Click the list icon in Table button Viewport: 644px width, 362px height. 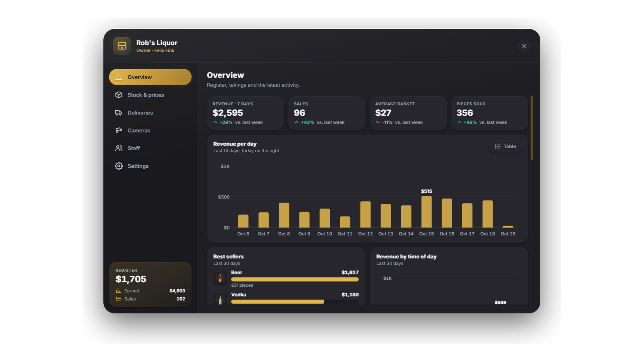[497, 146]
